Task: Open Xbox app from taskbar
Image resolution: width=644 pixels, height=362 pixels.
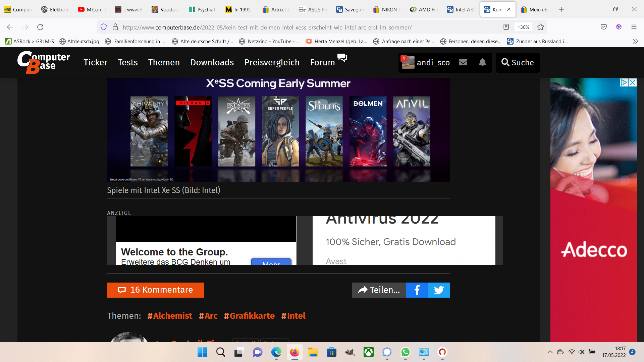Action: [368, 352]
